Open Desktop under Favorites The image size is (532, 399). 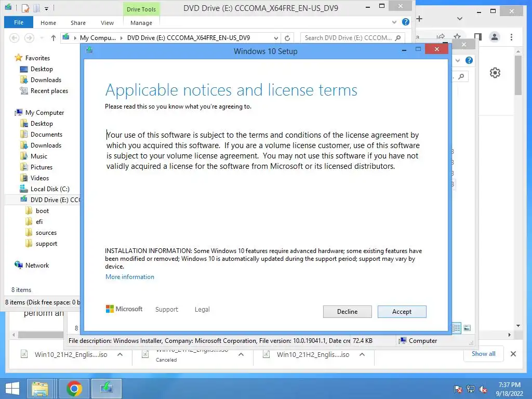(42, 69)
